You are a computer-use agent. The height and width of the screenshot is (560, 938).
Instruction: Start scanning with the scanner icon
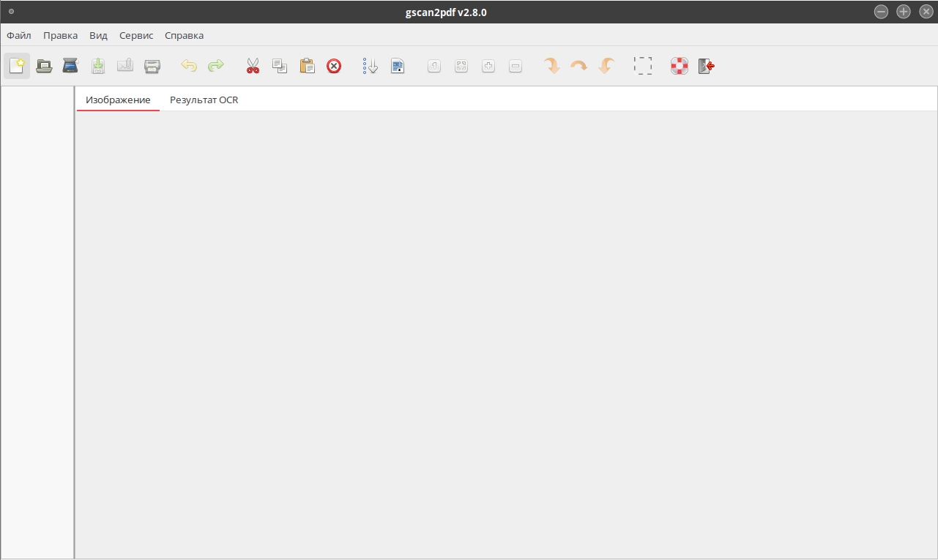pos(70,66)
